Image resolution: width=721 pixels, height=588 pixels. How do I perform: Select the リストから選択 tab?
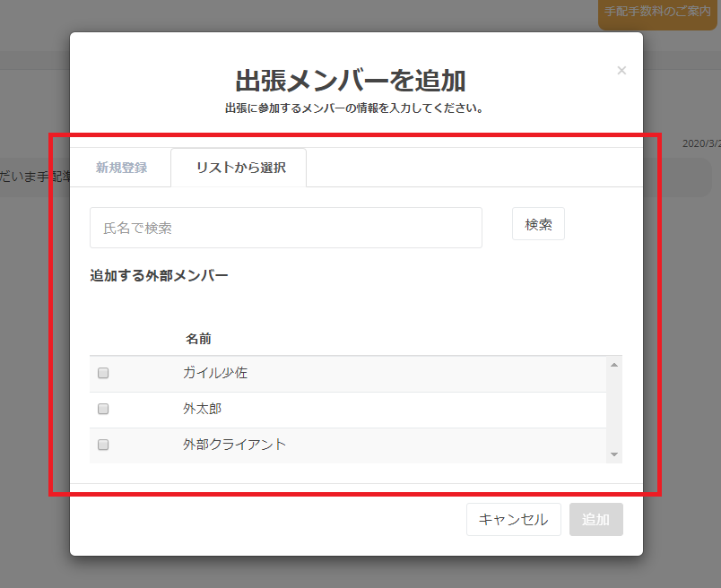[x=240, y=168]
